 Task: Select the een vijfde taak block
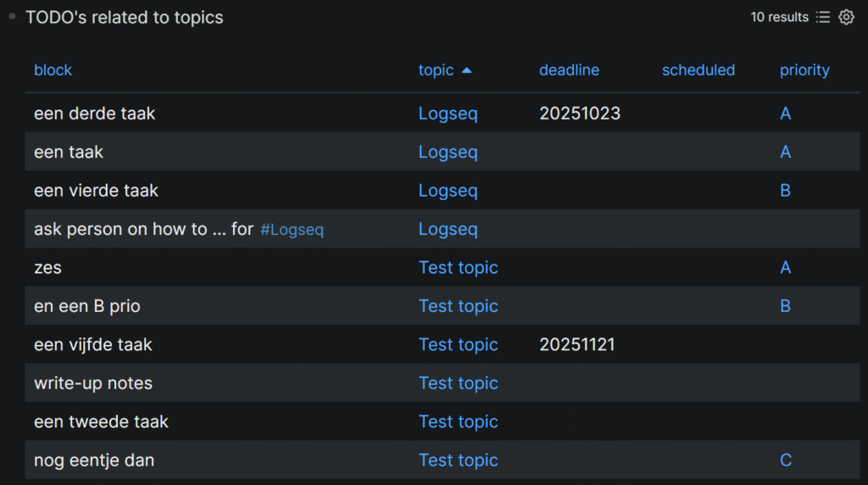point(93,345)
